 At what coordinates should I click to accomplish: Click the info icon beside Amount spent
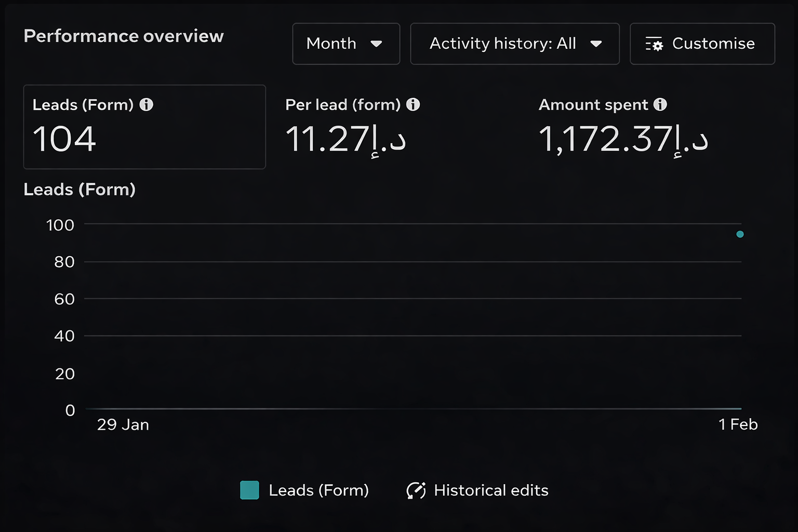click(x=660, y=104)
